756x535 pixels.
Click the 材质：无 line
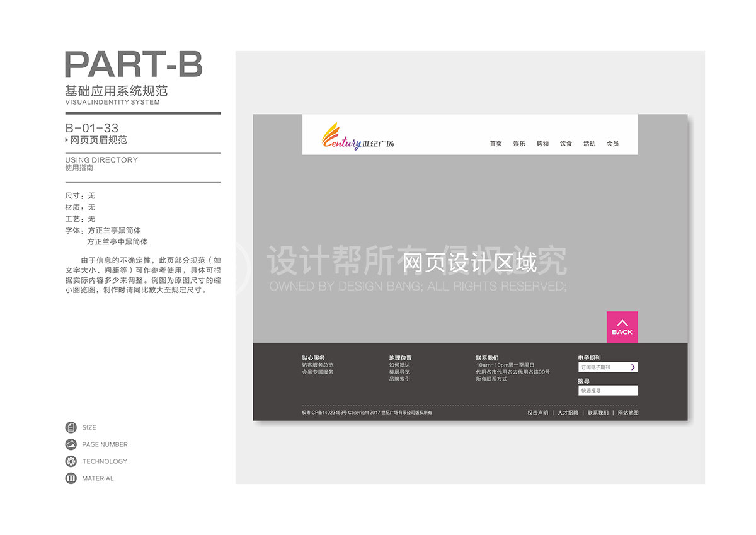(x=80, y=207)
